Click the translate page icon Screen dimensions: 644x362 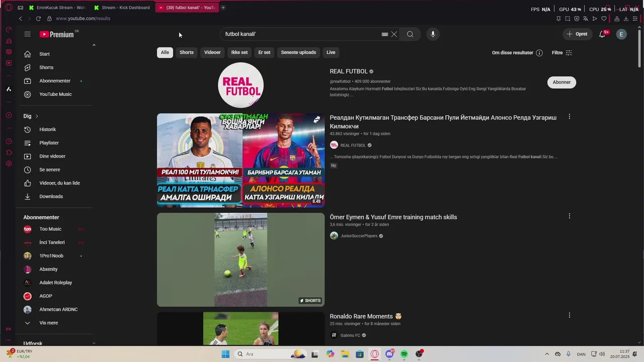[x=586, y=19]
